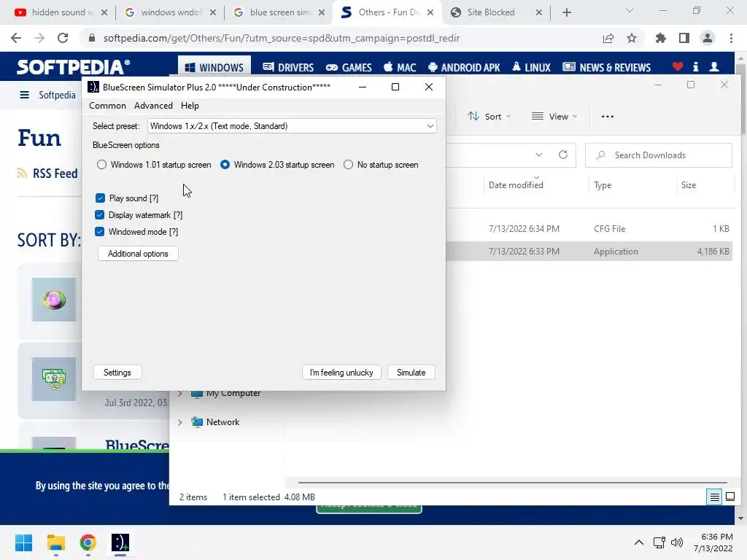This screenshot has width=747, height=560.
Task: Click the Softpedia logo
Action: pos(74,67)
